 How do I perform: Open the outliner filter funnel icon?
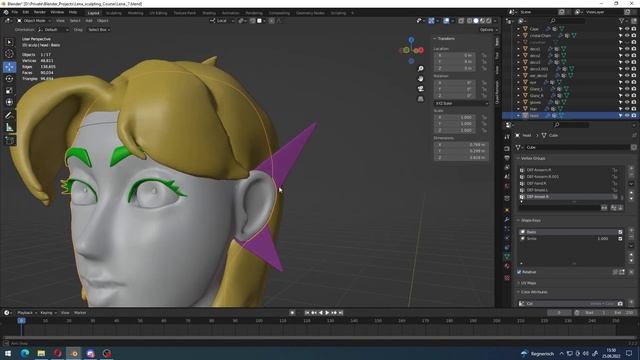[x=622, y=20]
